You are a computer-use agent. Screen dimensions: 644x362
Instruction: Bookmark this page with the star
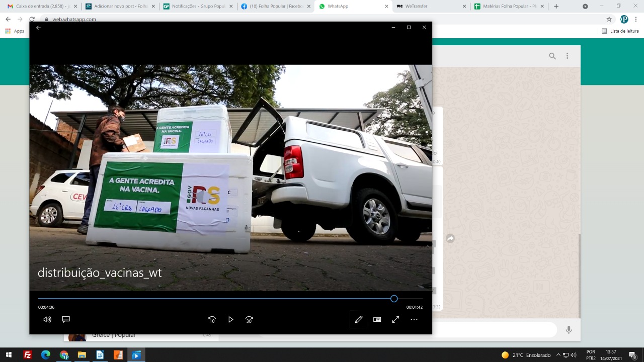[x=609, y=19]
